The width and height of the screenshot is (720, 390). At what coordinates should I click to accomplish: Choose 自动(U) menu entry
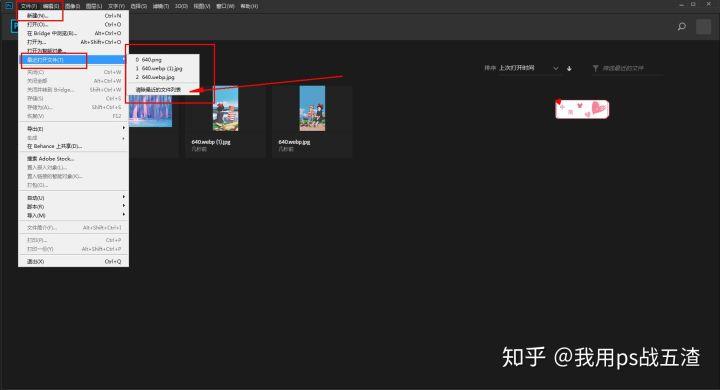point(73,198)
